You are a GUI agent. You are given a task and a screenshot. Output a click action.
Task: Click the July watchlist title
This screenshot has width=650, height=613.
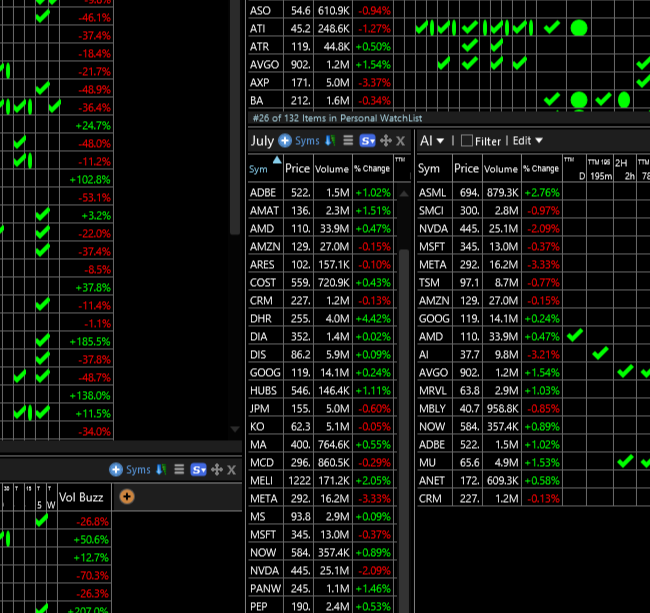tap(262, 141)
